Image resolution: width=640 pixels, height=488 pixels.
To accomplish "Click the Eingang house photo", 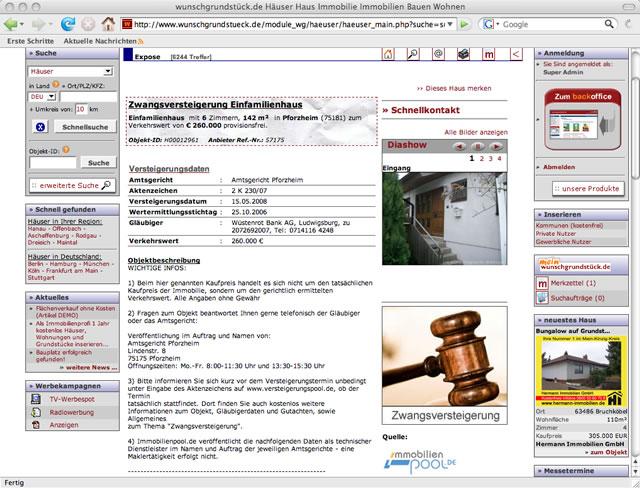I will pos(444,218).
